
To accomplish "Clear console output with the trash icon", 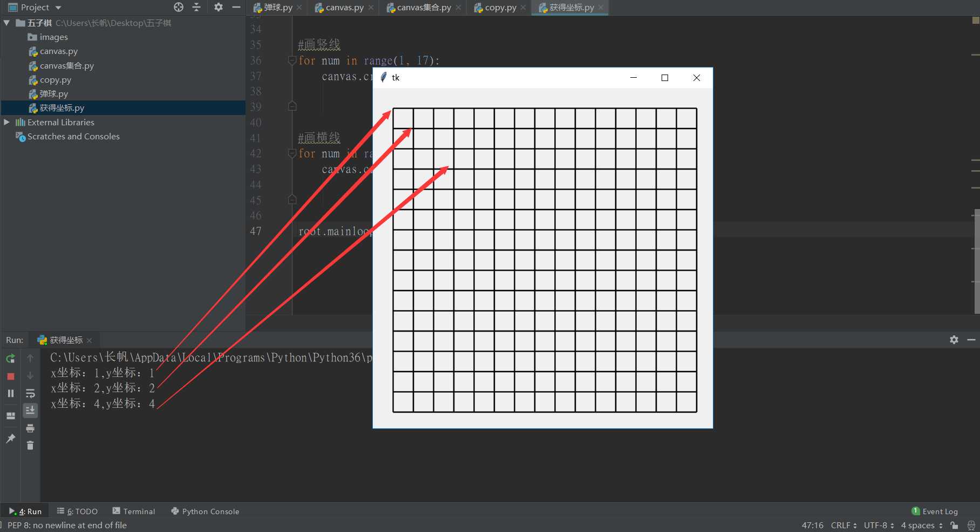I will [30, 446].
